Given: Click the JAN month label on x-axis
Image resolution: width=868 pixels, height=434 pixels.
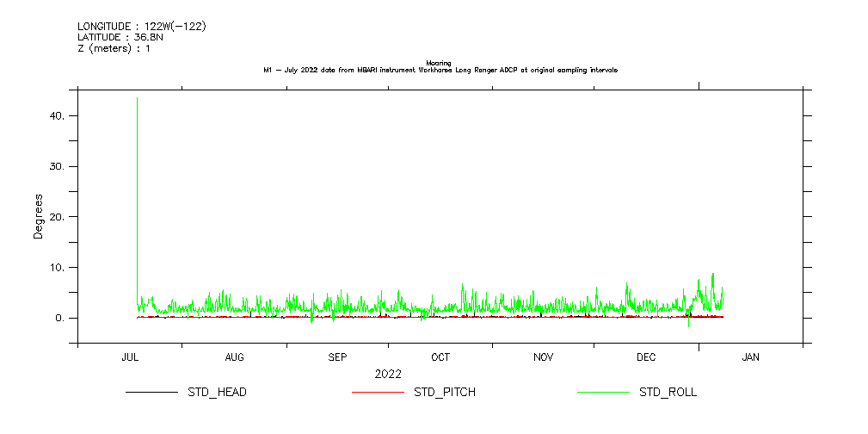Looking at the screenshot, I should tap(750, 357).
